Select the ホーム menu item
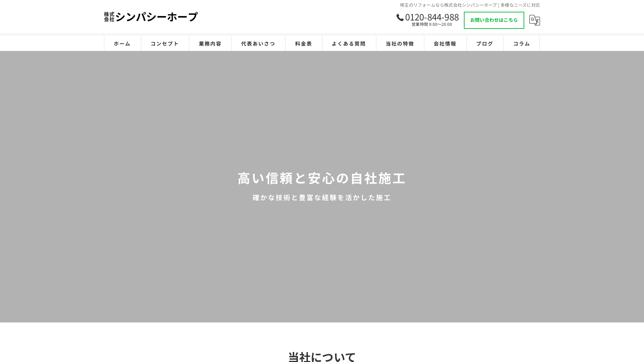644x362 pixels. [x=122, y=44]
